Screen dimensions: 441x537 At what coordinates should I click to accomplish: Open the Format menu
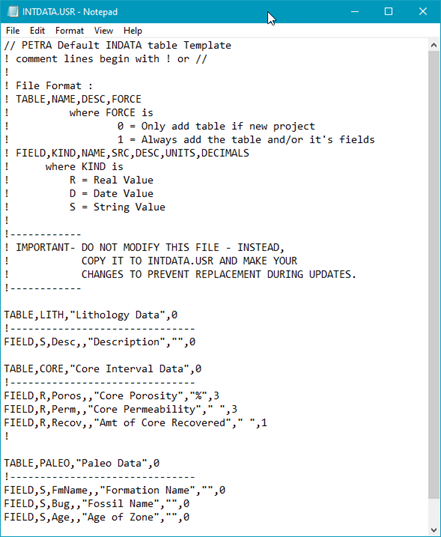coord(70,30)
